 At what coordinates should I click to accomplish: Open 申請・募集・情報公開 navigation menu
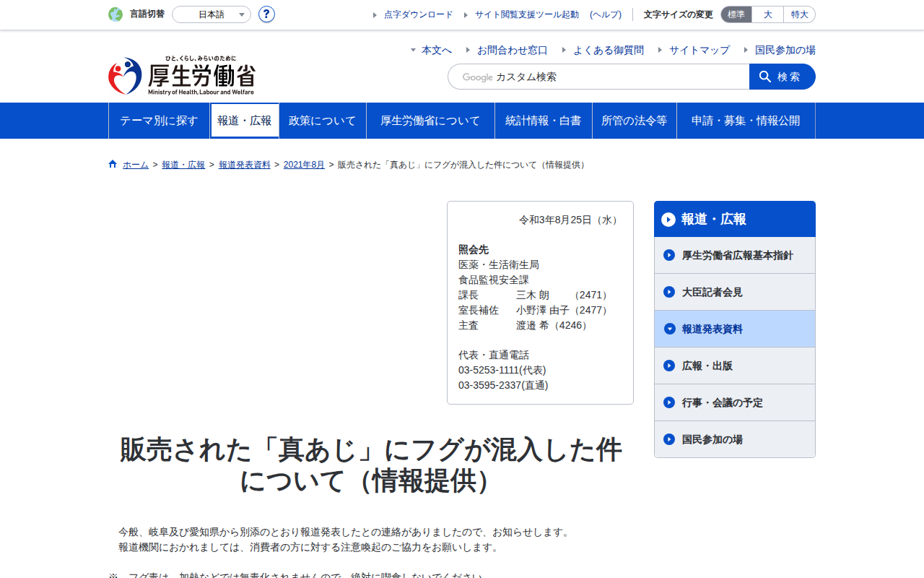tap(746, 121)
